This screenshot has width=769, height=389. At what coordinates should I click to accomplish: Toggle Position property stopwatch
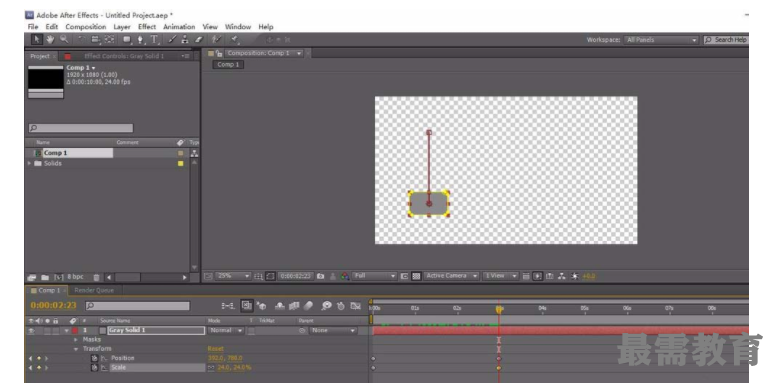pos(94,358)
